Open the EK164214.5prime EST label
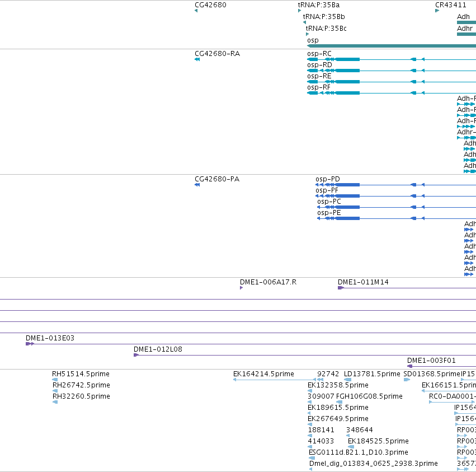476x472 pixels. pyautogui.click(x=263, y=374)
